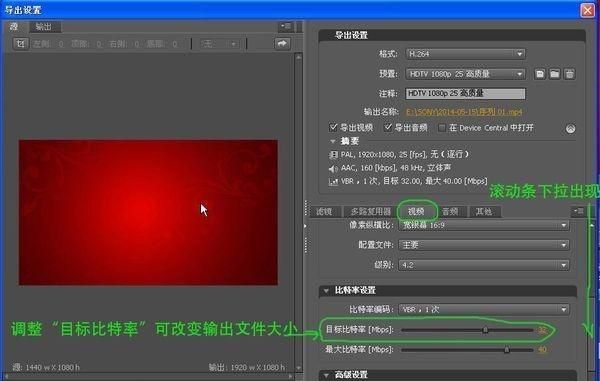Open the 配置文件 dropdown
600x381 pixels.
(484, 245)
